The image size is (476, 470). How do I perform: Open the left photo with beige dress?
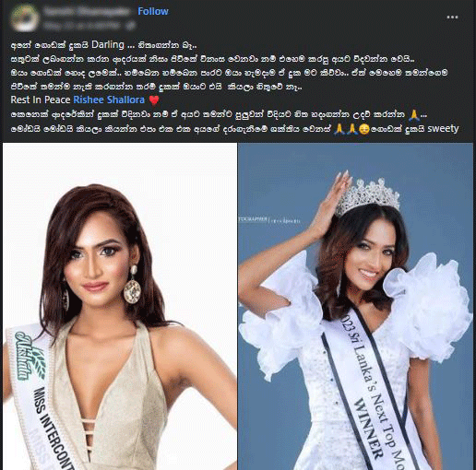120,306
